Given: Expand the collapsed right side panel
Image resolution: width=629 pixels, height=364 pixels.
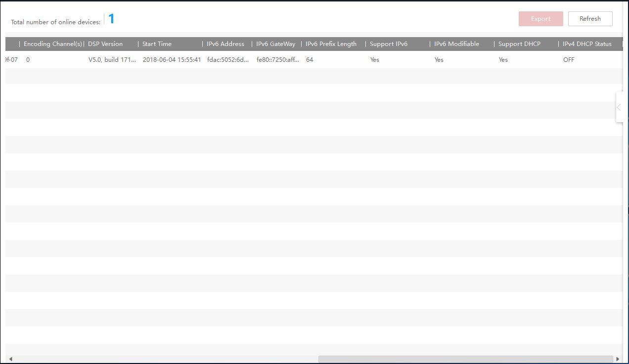Looking at the screenshot, I should (619, 107).
